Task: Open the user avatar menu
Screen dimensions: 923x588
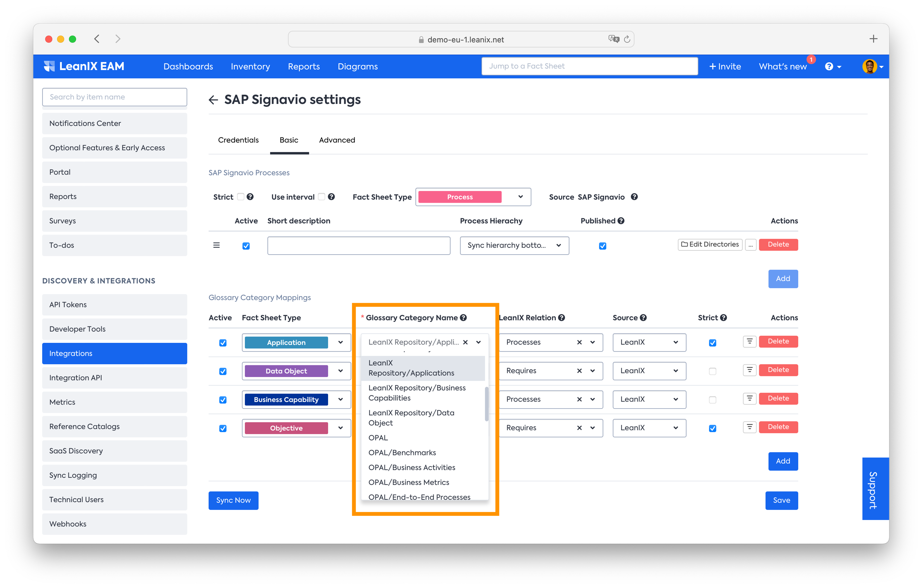Action: click(873, 66)
